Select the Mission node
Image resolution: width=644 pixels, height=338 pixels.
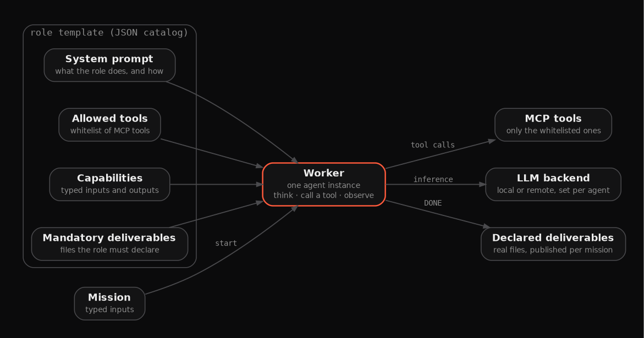109,303
